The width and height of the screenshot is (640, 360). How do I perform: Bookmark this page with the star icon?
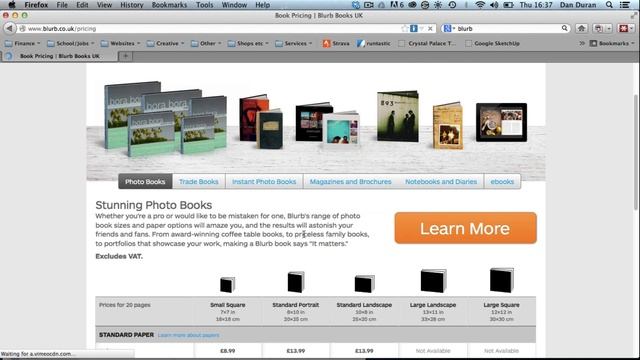(x=404, y=28)
